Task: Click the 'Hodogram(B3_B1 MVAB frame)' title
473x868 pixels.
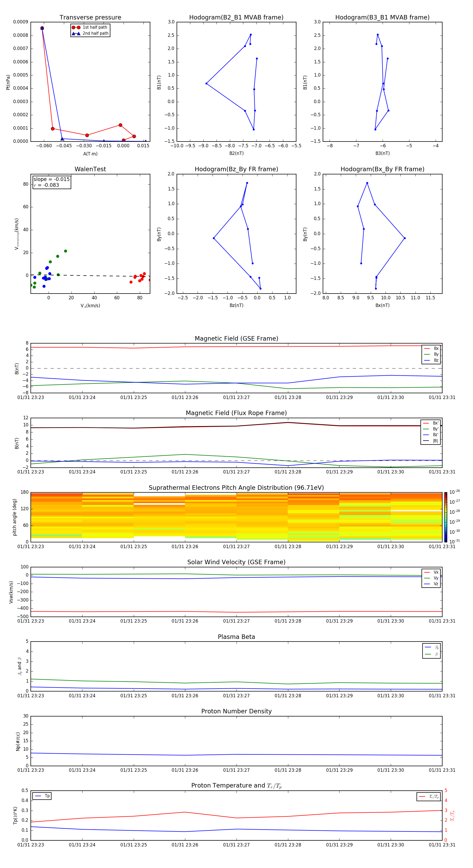Action: pos(382,18)
